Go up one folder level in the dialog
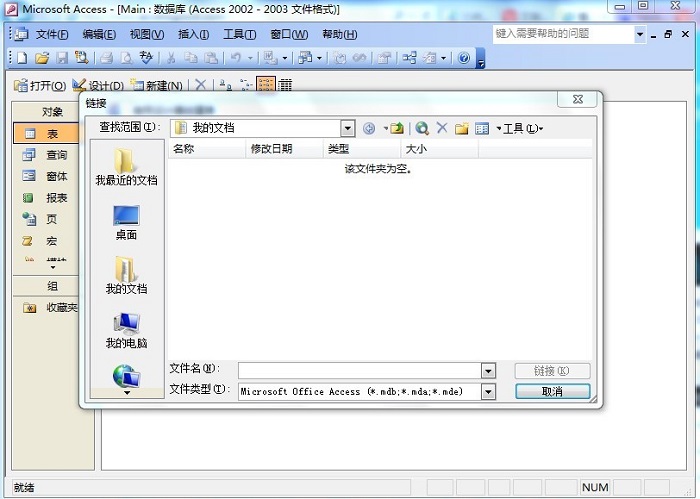 point(397,129)
